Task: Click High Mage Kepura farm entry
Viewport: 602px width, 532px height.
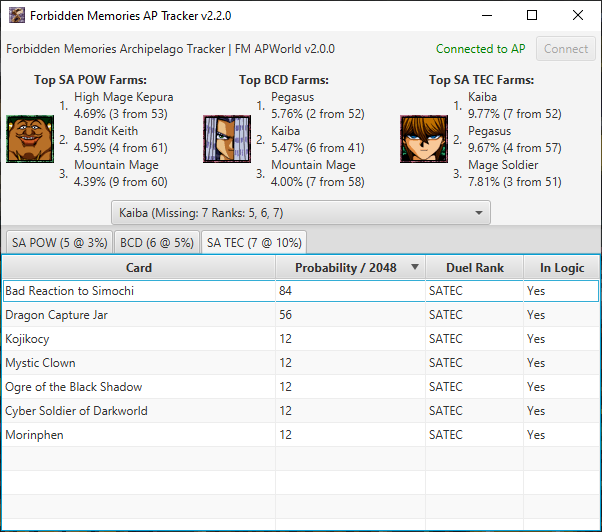Action: tap(123, 105)
